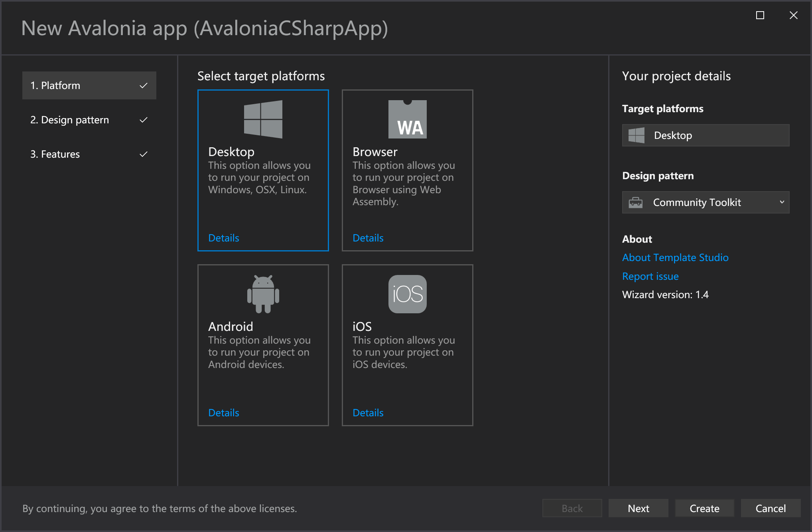Screen dimensions: 812x532
Task: Open Details link for Desktop
Action: pos(224,238)
